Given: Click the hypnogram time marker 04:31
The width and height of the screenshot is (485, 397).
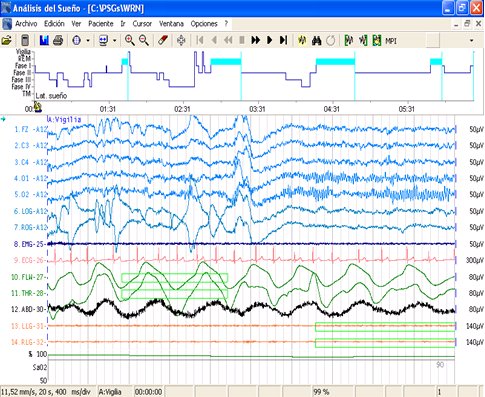Looking at the screenshot, I should [x=332, y=109].
